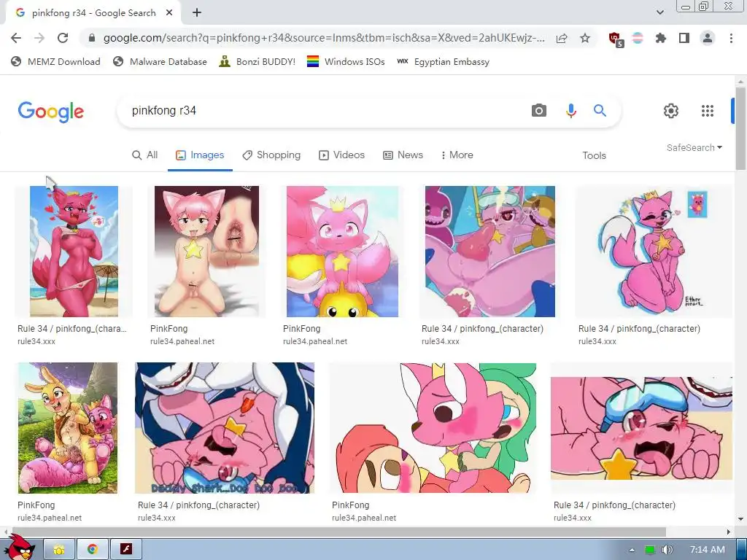Expand the SafeSearch dropdown

[694, 147]
